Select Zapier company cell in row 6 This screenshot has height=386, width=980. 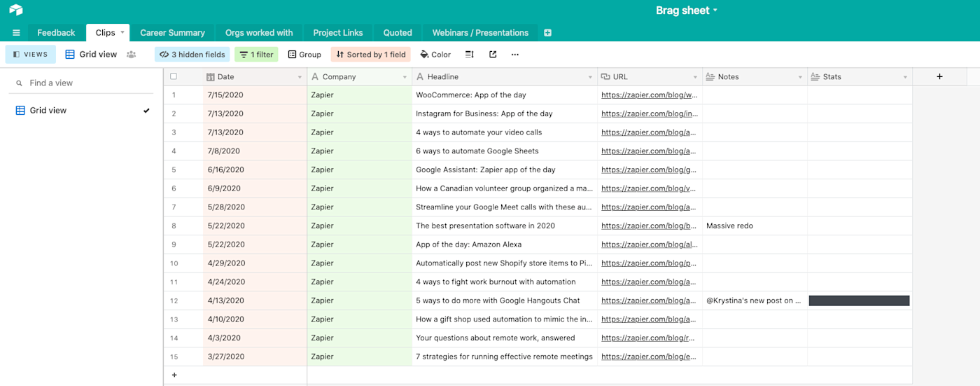pyautogui.click(x=360, y=188)
